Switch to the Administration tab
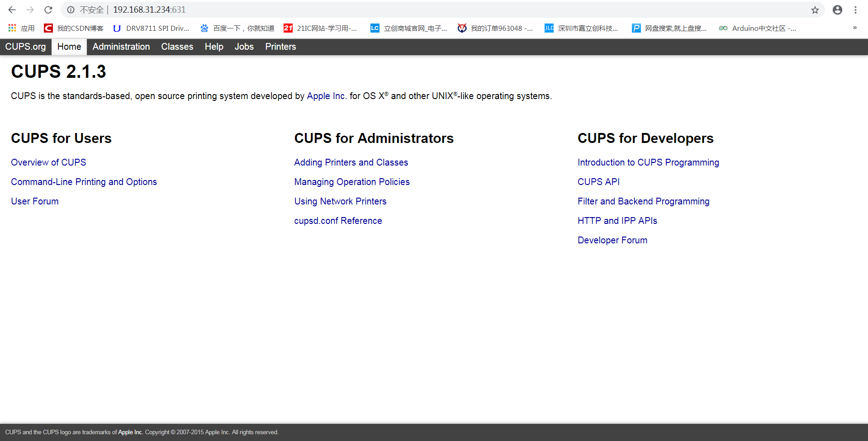This screenshot has width=868, height=441. (121, 47)
